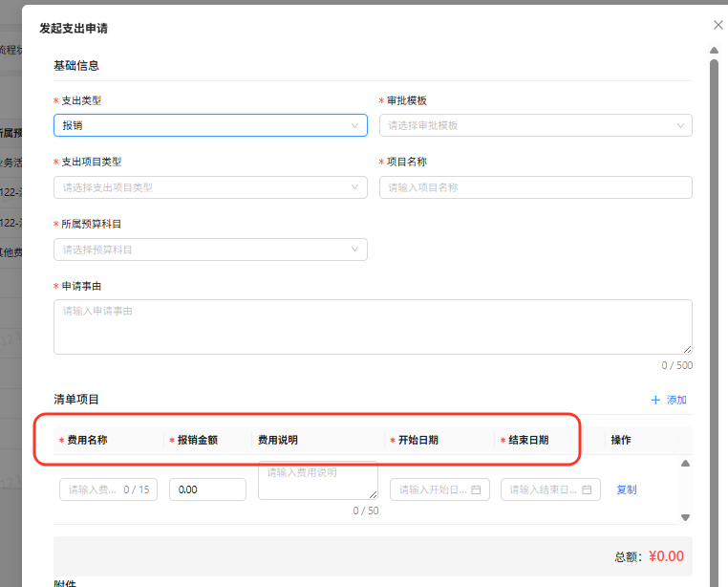Click calendar icon in 结束日期 field
This screenshot has height=587, width=728.
(x=587, y=489)
